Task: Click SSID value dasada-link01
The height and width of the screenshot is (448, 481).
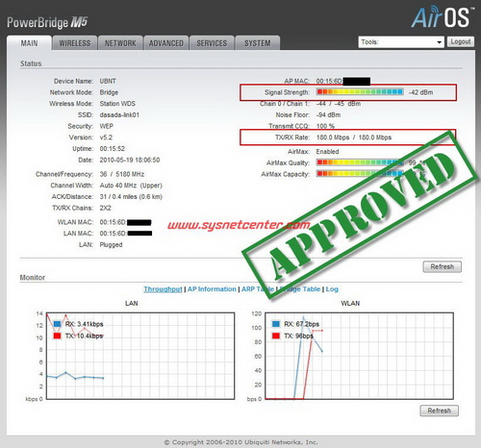Action: [119, 114]
